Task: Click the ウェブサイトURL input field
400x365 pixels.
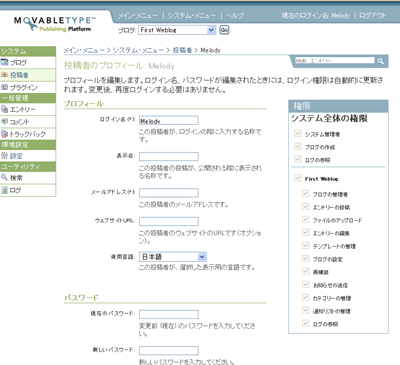Action: click(x=169, y=221)
